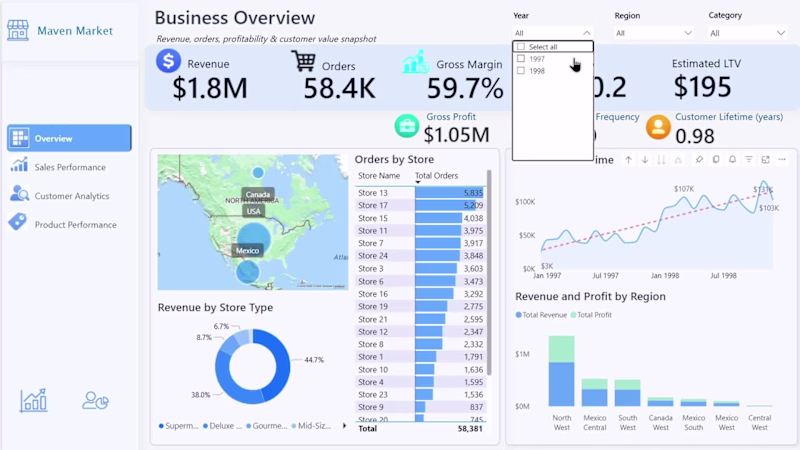The width and height of the screenshot is (800, 450).
Task: Pin the line chart visual
Action: tap(699, 160)
